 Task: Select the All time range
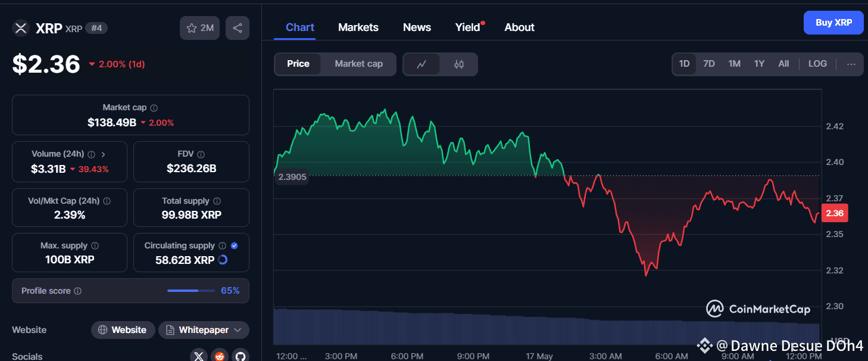(783, 64)
